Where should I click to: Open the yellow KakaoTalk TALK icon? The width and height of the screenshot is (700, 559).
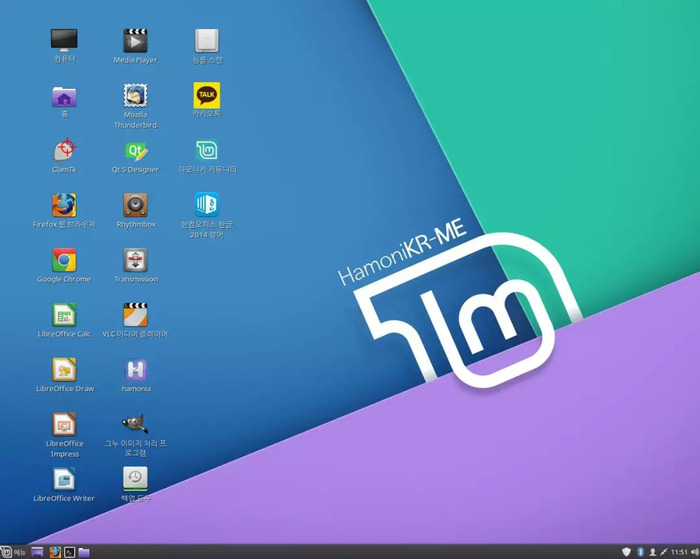(x=207, y=95)
